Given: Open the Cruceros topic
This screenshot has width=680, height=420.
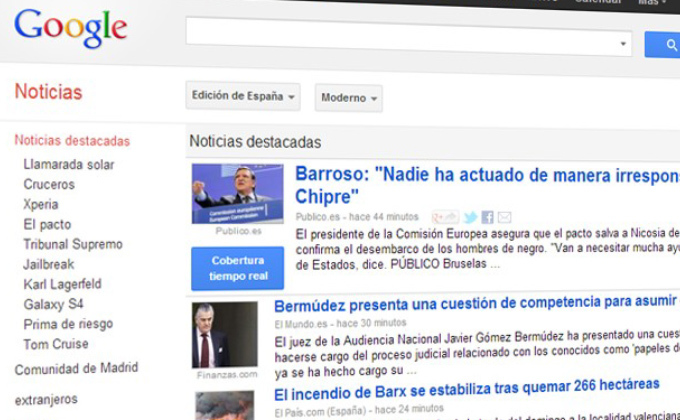Looking at the screenshot, I should pos(49,184).
